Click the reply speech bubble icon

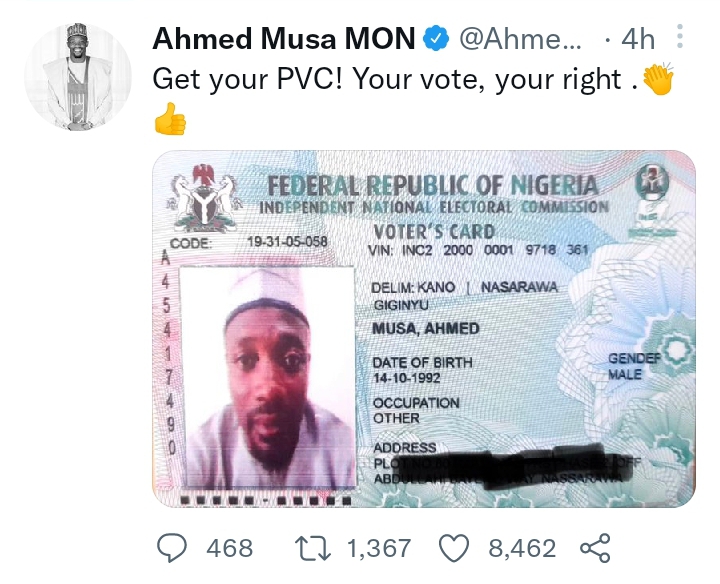(176, 547)
